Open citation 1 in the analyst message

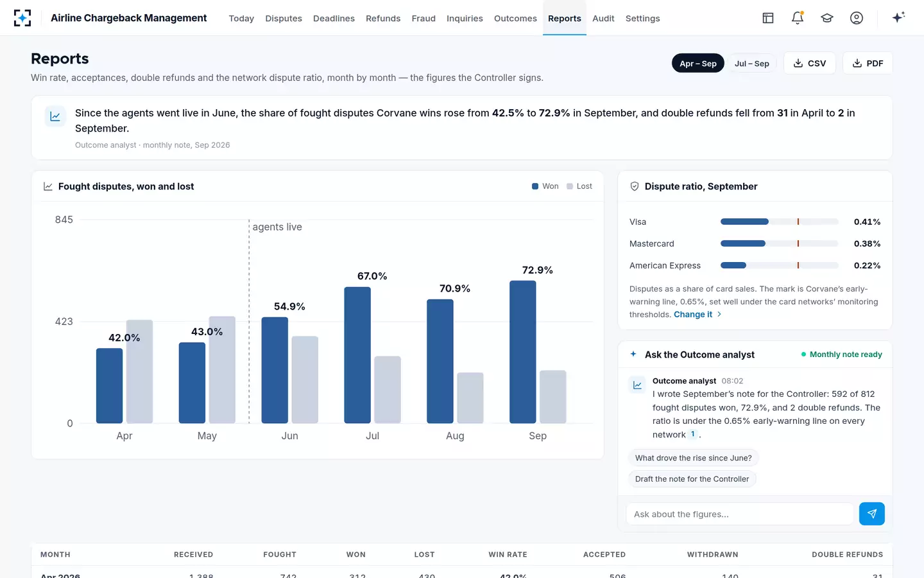pos(693,434)
